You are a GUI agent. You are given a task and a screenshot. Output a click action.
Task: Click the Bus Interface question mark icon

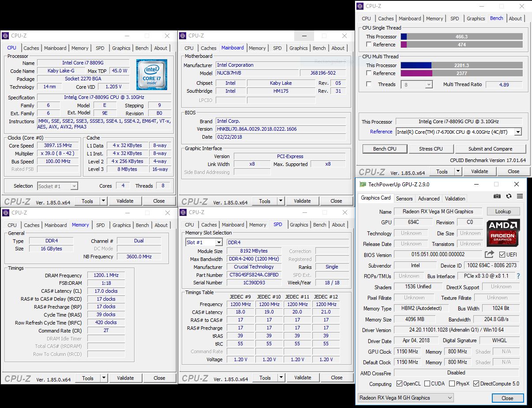pyautogui.click(x=518, y=276)
